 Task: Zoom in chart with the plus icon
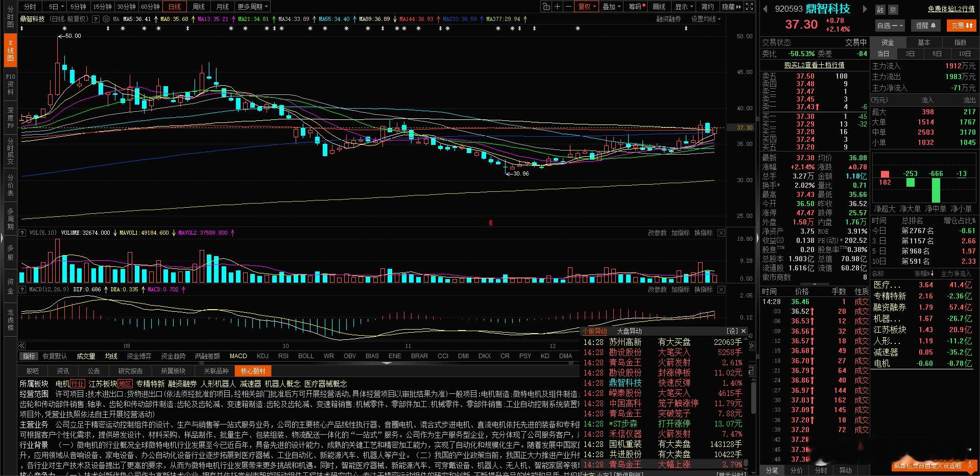pyautogui.click(x=558, y=7)
